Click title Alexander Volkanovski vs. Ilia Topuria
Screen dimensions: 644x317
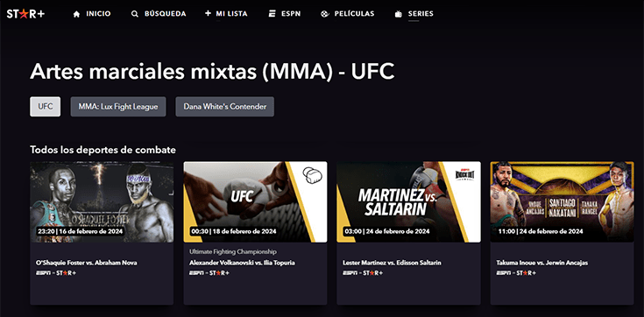[x=243, y=263]
